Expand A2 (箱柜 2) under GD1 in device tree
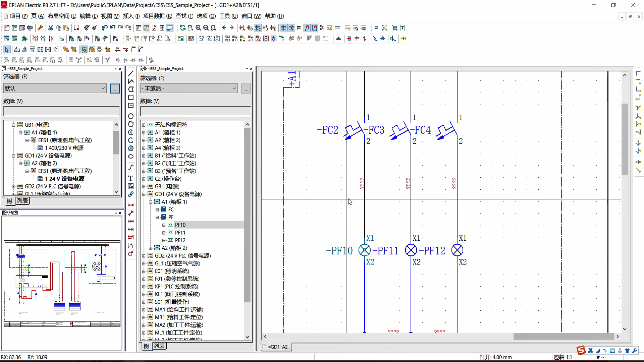This screenshot has width=644, height=362. pos(150,248)
